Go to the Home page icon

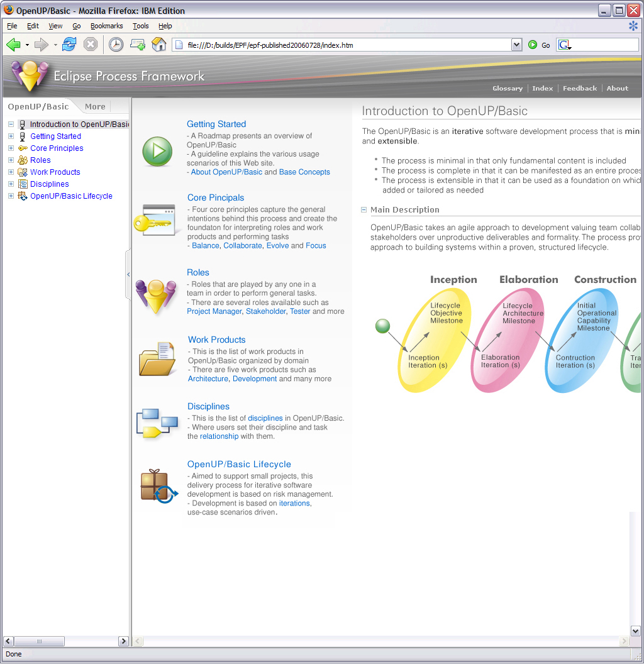coord(159,45)
